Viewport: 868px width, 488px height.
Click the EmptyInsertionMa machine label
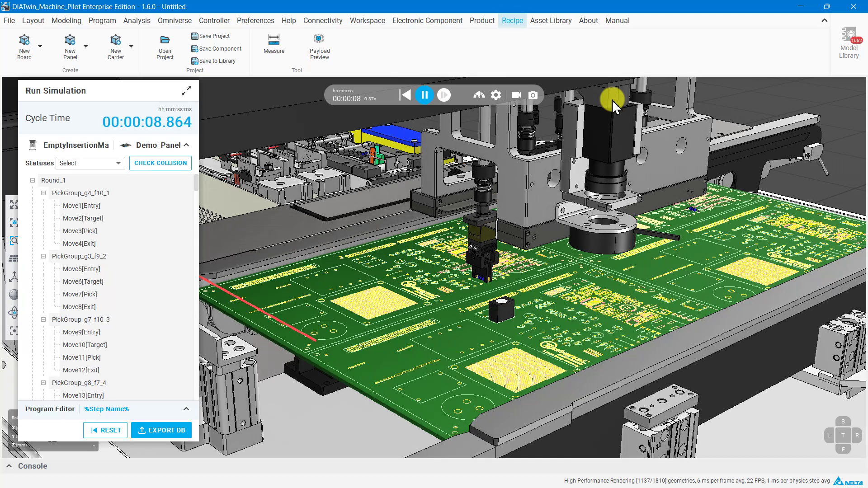tap(76, 145)
